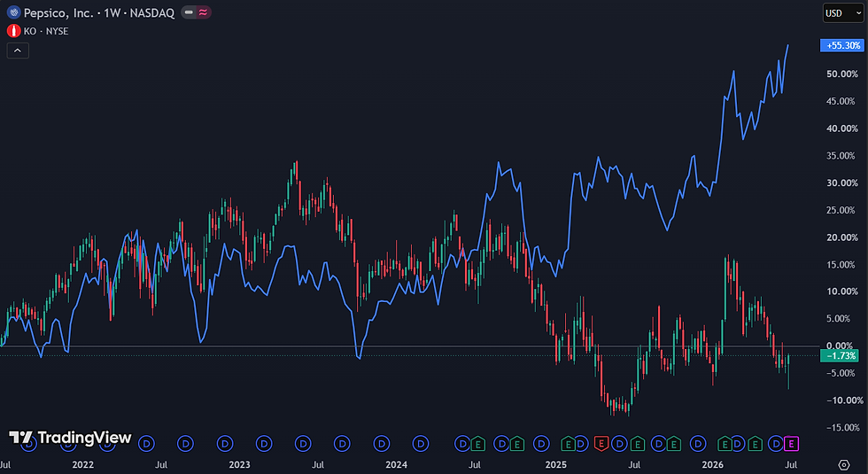Click the pink approximate-data wave icon

coord(203,12)
